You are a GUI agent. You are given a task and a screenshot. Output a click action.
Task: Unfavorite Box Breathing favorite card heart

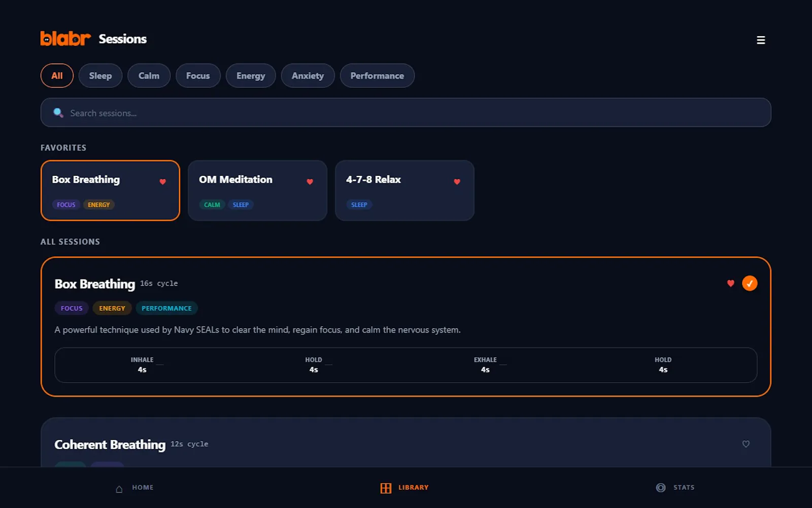(162, 181)
